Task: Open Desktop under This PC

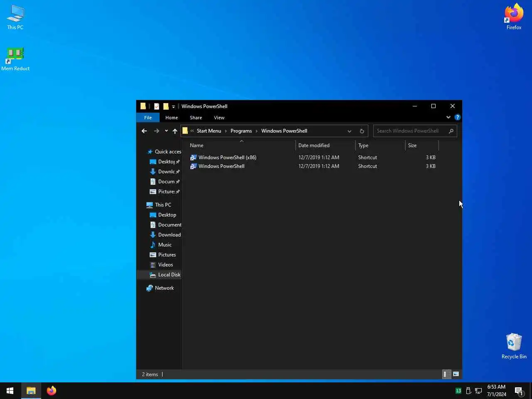Action: (163, 215)
